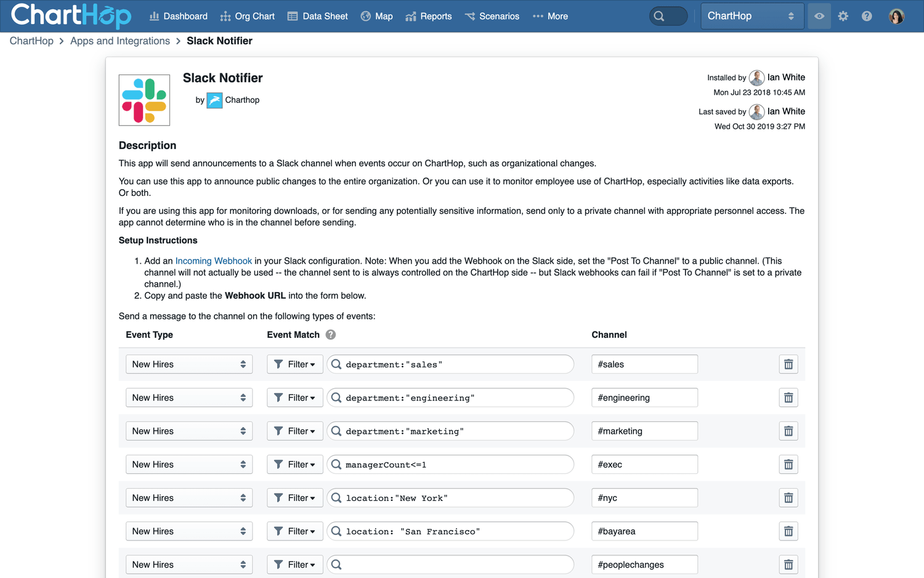Image resolution: width=924 pixels, height=578 pixels.
Task: Click trash icon for #exec row
Action: coord(788,465)
